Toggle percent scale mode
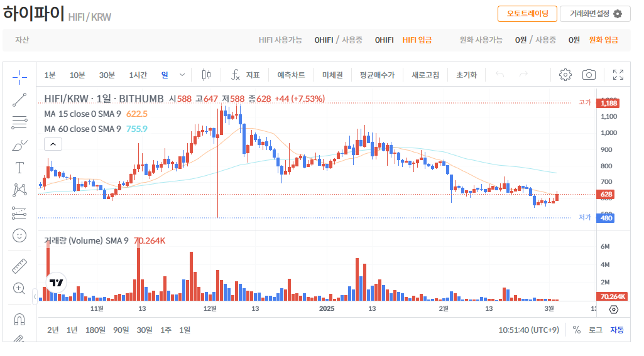Screen dimensions: 644x356 (x=577, y=330)
